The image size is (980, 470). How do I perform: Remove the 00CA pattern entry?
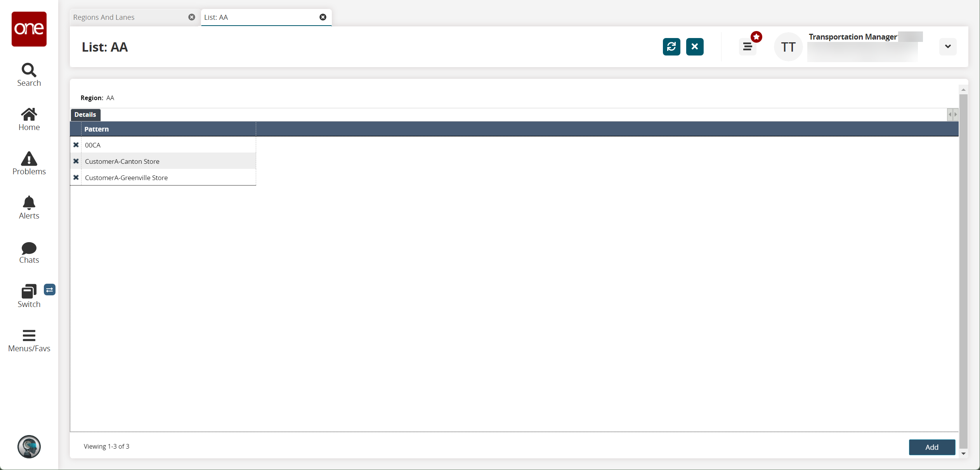[x=76, y=144]
